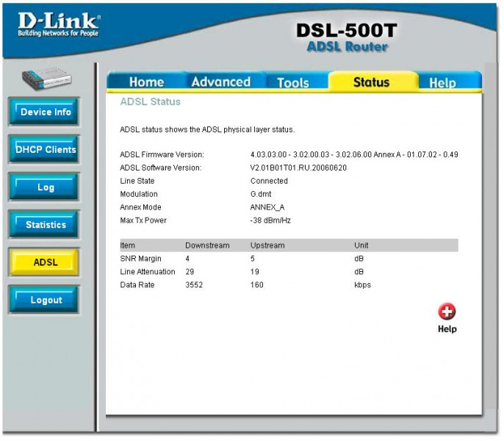Click the Help label under the plus icon
504x441 pixels.
point(447,329)
